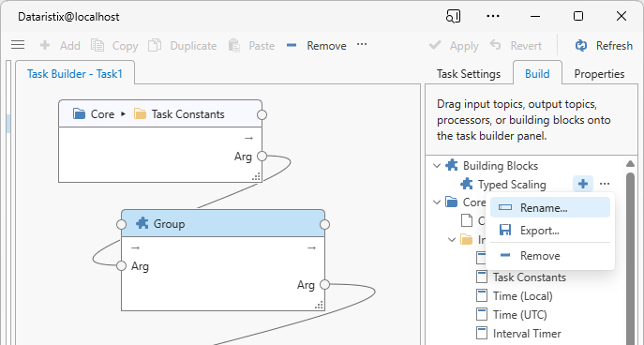Collapse the folder node under Core

click(452, 239)
